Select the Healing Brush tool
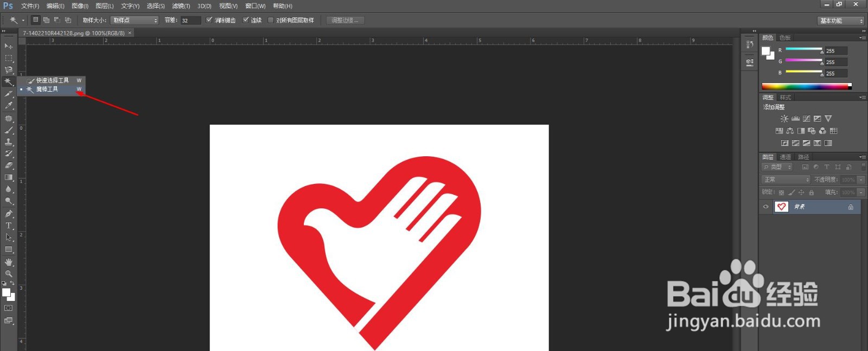 [x=9, y=118]
